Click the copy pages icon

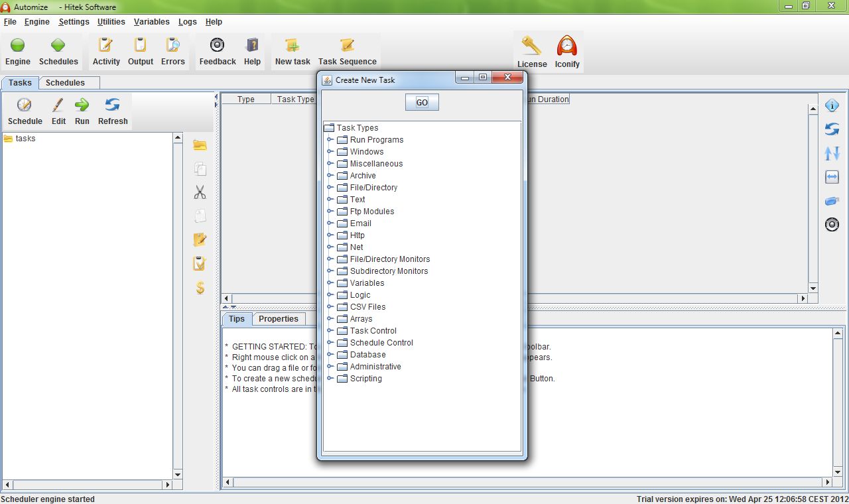pyautogui.click(x=200, y=169)
